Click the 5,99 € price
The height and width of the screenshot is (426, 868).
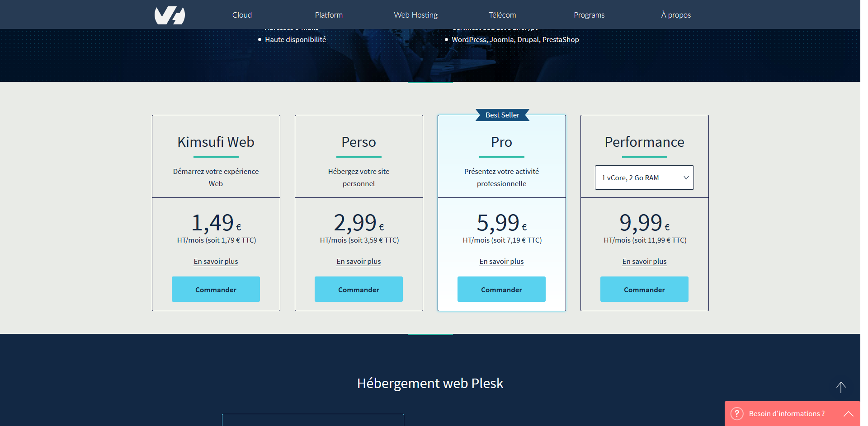[x=502, y=223]
